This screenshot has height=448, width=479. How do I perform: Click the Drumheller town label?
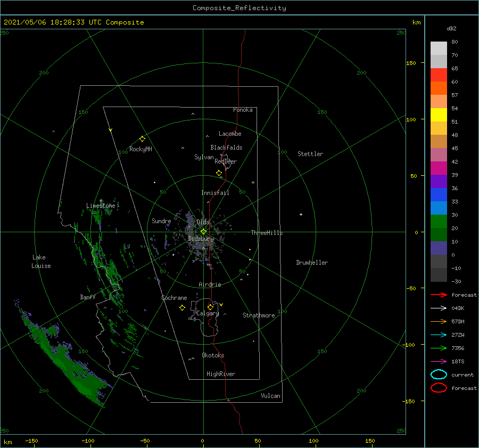point(312,263)
